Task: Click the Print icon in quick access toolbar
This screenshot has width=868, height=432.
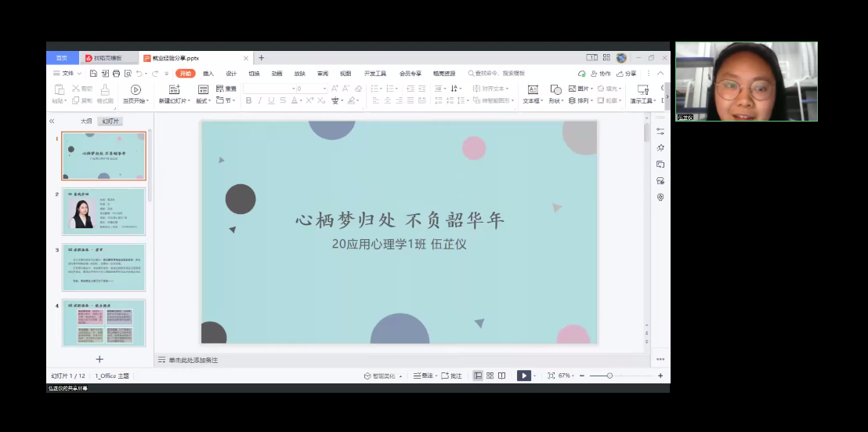Action: pos(116,73)
